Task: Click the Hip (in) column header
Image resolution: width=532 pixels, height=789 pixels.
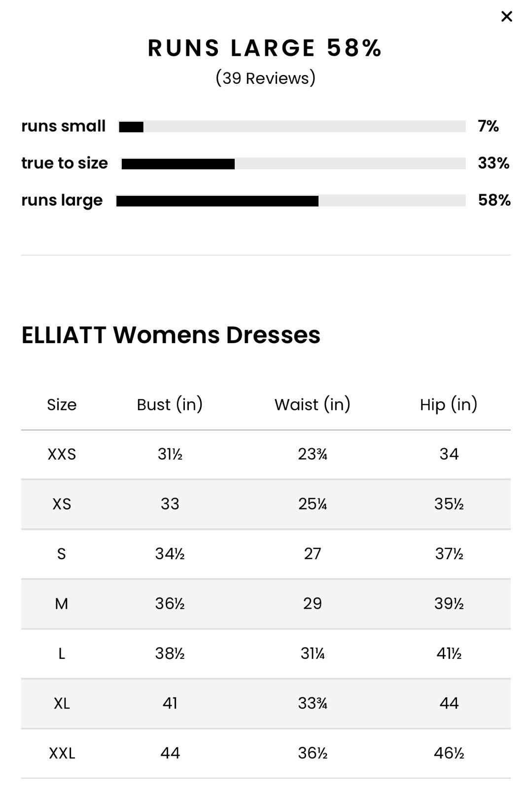Action: 449,405
